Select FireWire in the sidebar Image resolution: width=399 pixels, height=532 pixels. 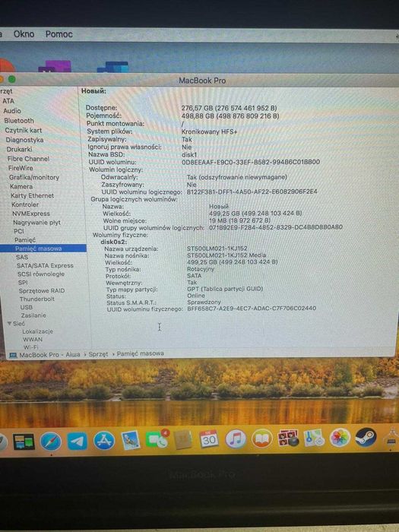coord(21,168)
